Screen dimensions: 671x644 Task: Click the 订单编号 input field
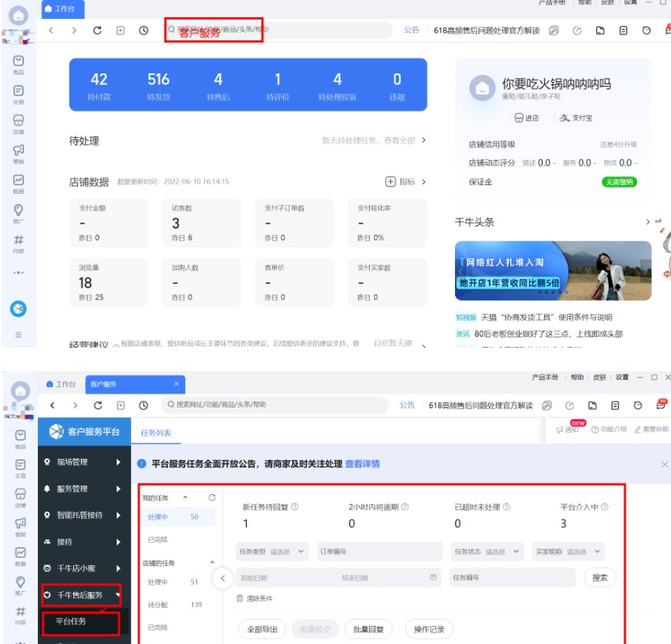pyautogui.click(x=379, y=552)
